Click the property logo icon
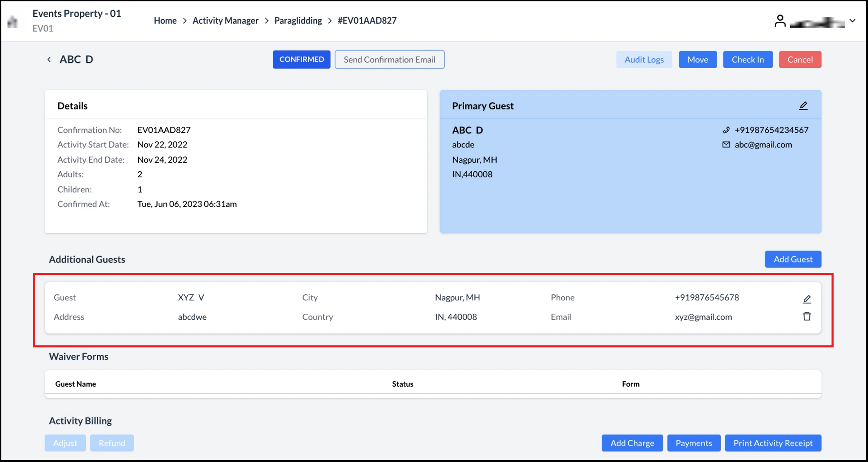 tap(13, 22)
